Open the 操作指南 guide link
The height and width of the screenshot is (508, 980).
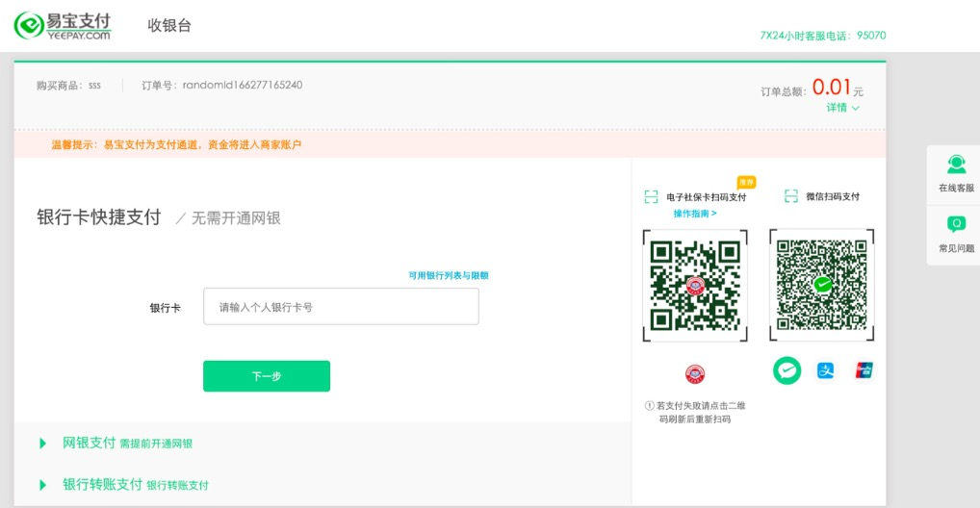coord(695,214)
